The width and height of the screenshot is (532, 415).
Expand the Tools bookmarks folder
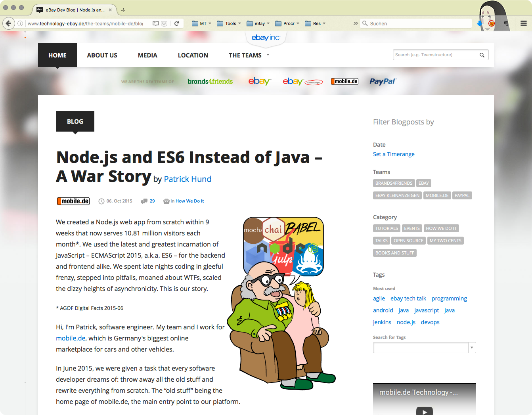tap(229, 23)
